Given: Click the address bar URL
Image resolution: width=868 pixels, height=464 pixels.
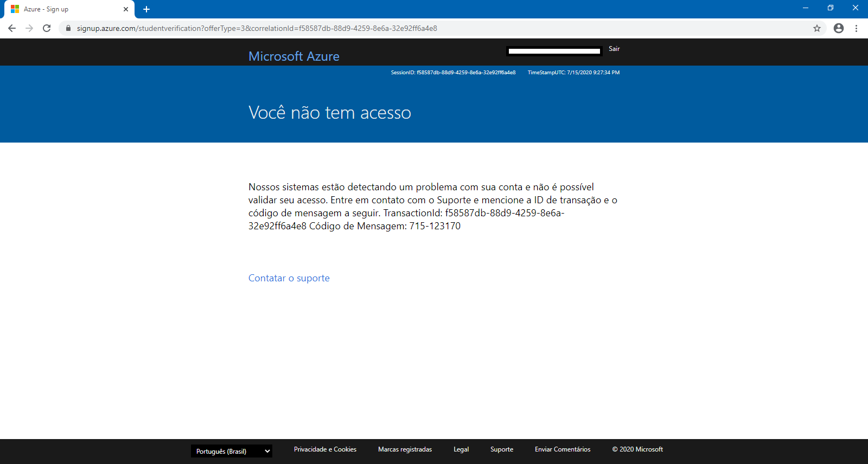Looking at the screenshot, I should coord(257,28).
